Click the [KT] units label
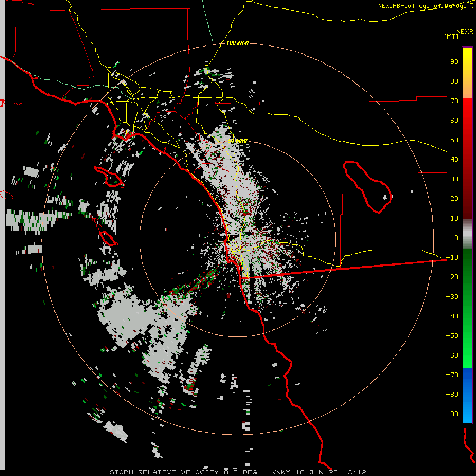The image size is (476, 476). [451, 36]
